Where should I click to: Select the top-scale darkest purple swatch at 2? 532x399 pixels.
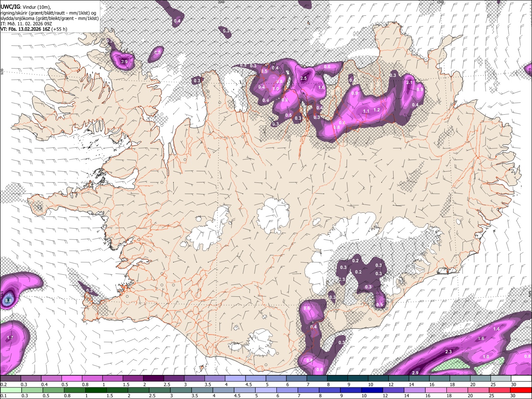tap(153, 379)
